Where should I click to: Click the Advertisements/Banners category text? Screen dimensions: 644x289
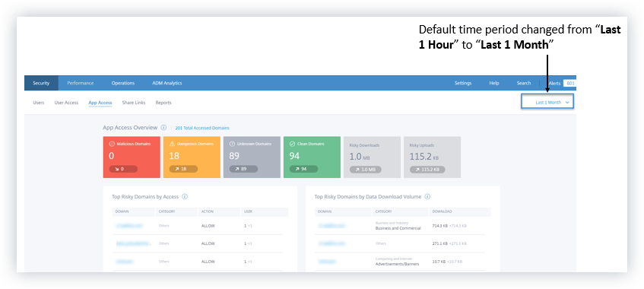tap(397, 264)
